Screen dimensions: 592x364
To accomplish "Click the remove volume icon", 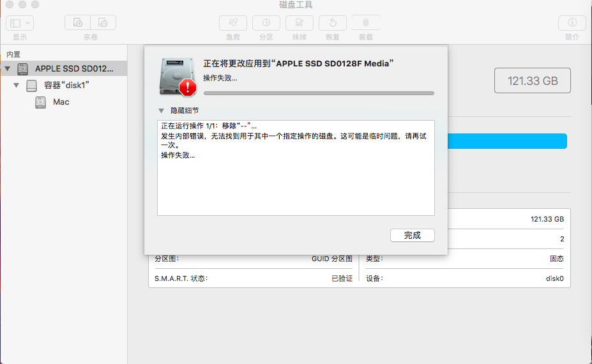I will coord(103,23).
